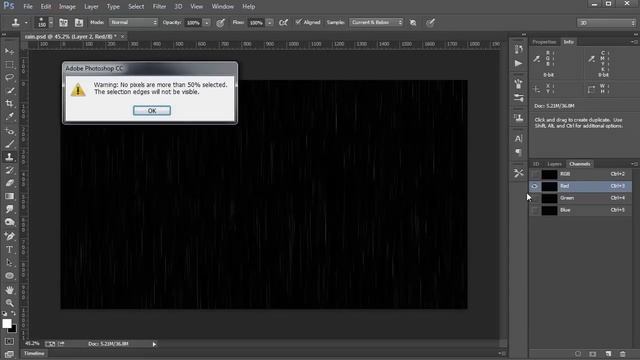
Task: Toggle visibility of RGB channel
Action: coord(535,174)
